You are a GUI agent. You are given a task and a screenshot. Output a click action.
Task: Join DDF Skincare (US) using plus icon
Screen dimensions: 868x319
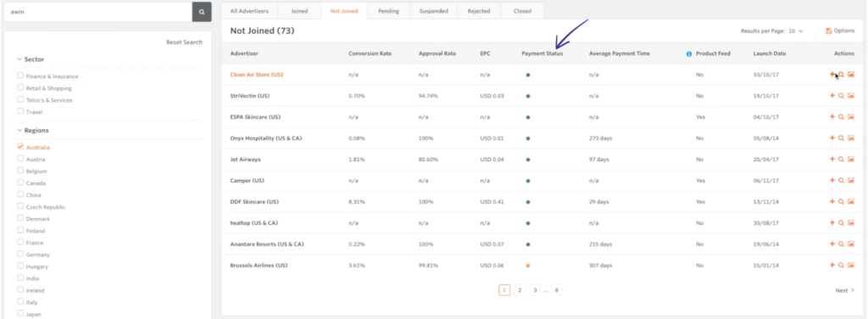pyautogui.click(x=832, y=202)
